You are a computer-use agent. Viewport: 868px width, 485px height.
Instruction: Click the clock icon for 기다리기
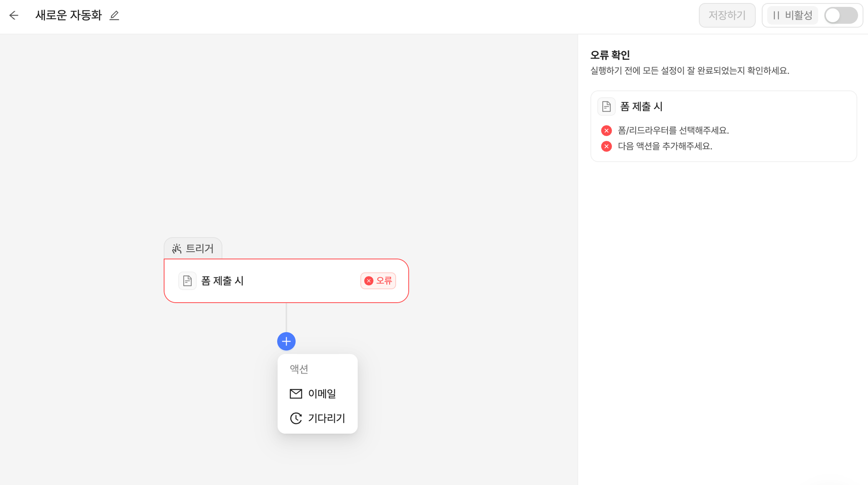pos(296,418)
